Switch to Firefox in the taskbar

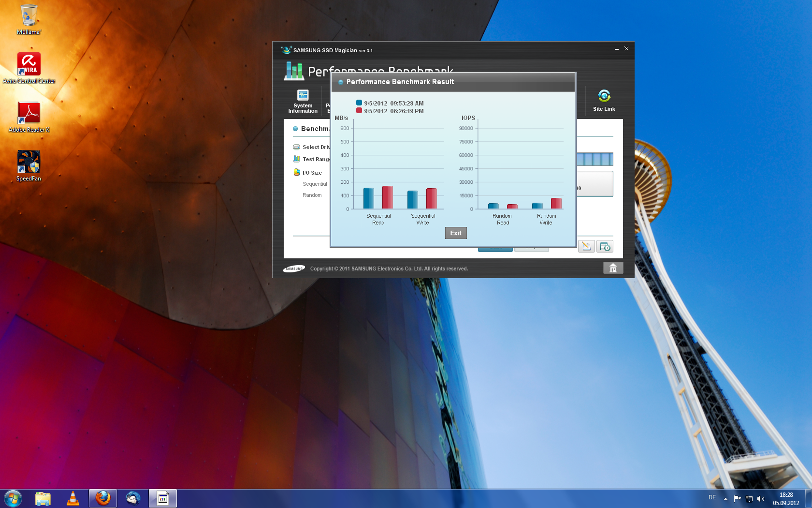(x=103, y=498)
